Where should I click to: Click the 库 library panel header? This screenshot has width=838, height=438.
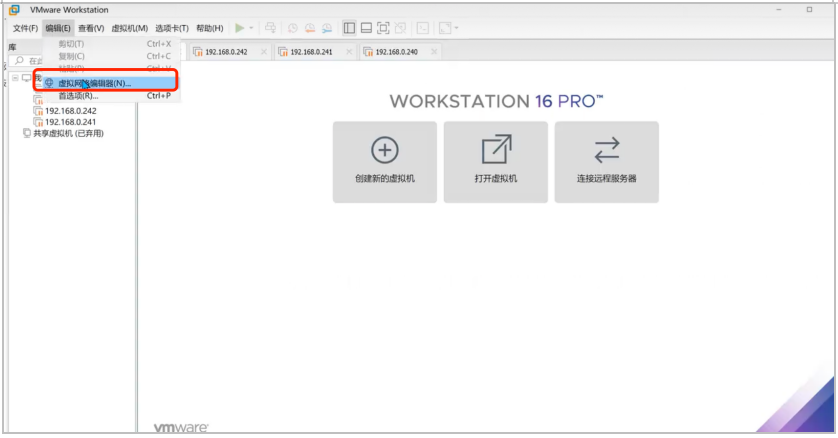pos(12,47)
